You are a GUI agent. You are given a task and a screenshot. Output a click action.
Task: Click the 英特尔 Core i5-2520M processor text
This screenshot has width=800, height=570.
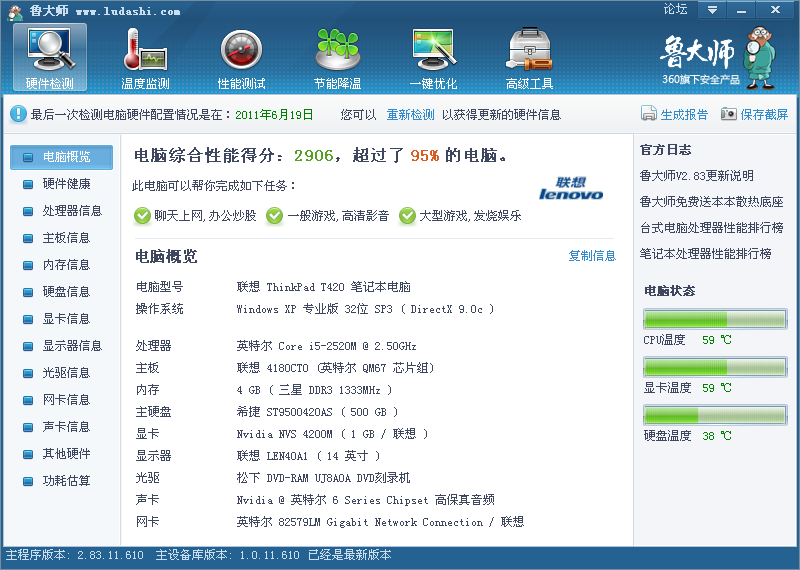point(327,346)
